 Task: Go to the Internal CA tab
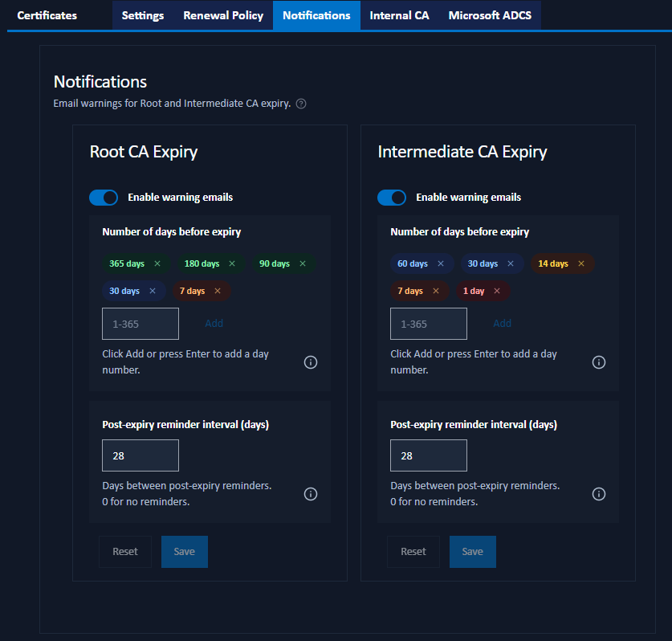coord(400,15)
